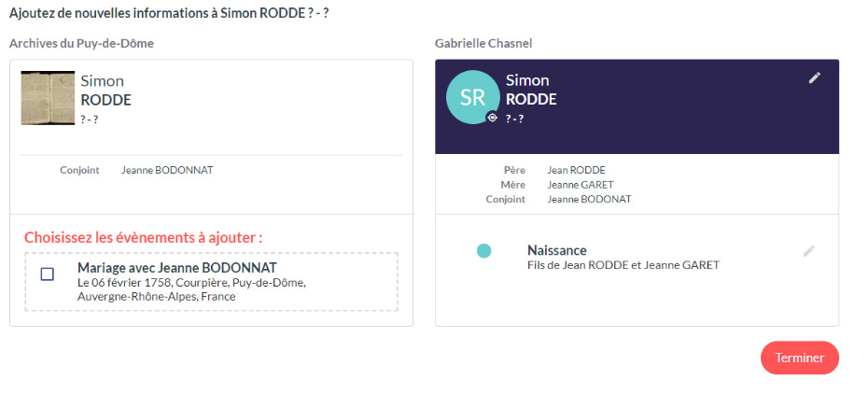Image resolution: width=868 pixels, height=393 pixels.
Task: Open mother Jeanne GARET's profile
Action: click(x=580, y=185)
